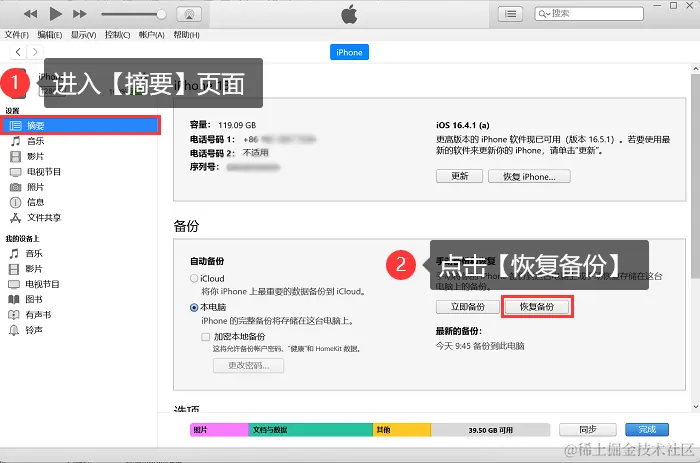Click the scrollbar up arrow
Image resolution: width=700 pixels, height=463 pixels.
pyautogui.click(x=695, y=69)
